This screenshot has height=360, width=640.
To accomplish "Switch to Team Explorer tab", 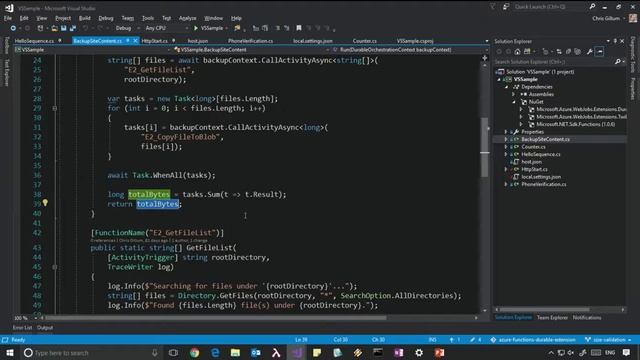I will 552,318.
